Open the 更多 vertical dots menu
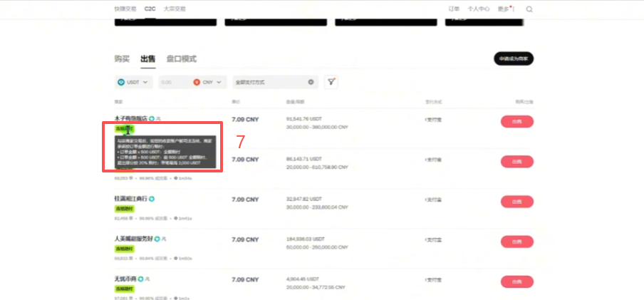Viewport: 644px width, 300px height. point(514,9)
